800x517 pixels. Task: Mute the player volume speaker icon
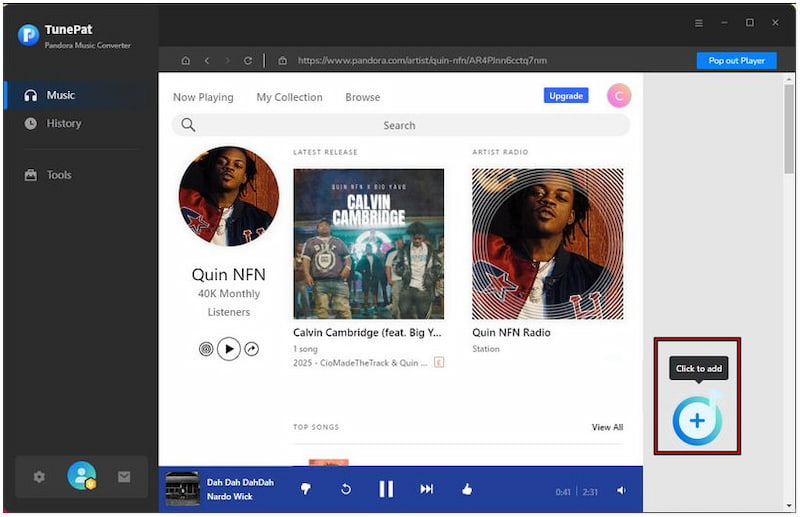[621, 490]
